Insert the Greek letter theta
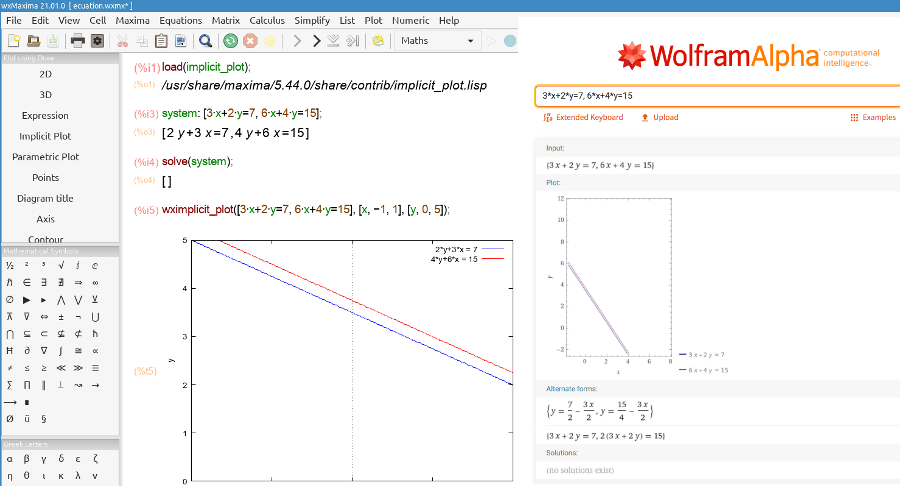900x486 pixels. [x=27, y=476]
